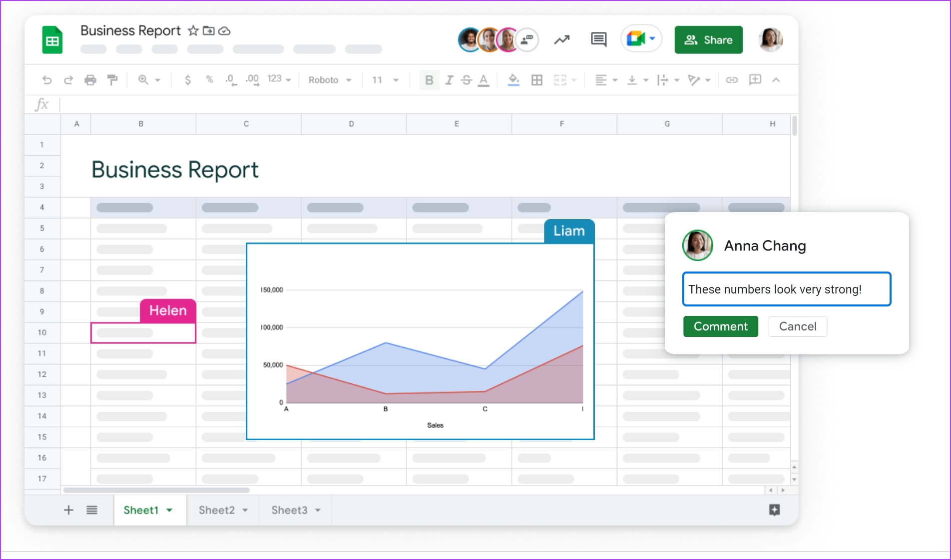This screenshot has width=951, height=560.
Task: Open the text wrapping dropdown
Action: point(668,80)
